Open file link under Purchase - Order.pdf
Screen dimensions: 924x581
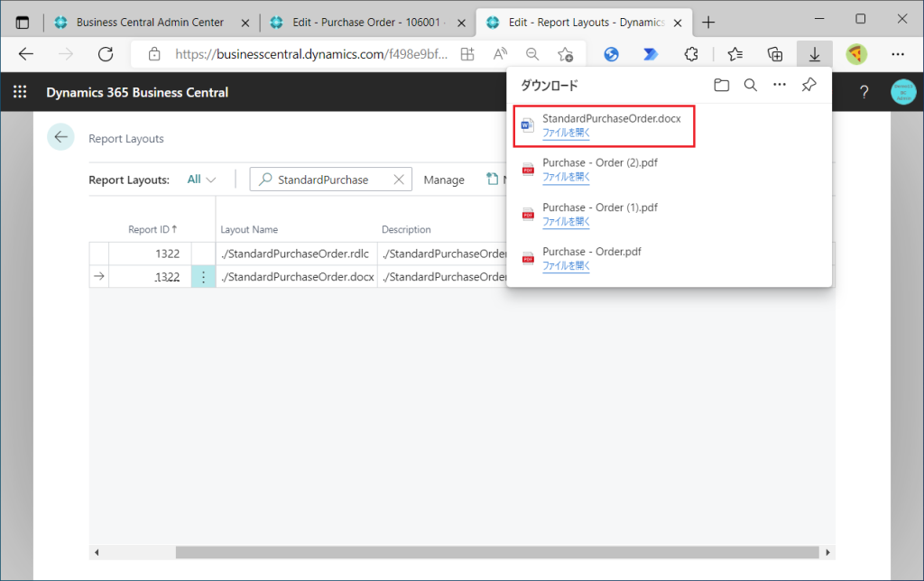click(x=566, y=266)
